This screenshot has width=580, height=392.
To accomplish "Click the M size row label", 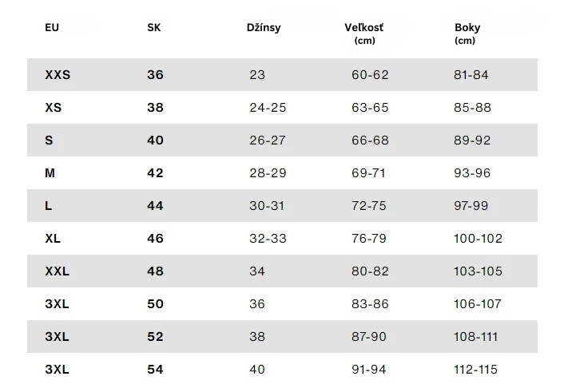I will [50, 173].
